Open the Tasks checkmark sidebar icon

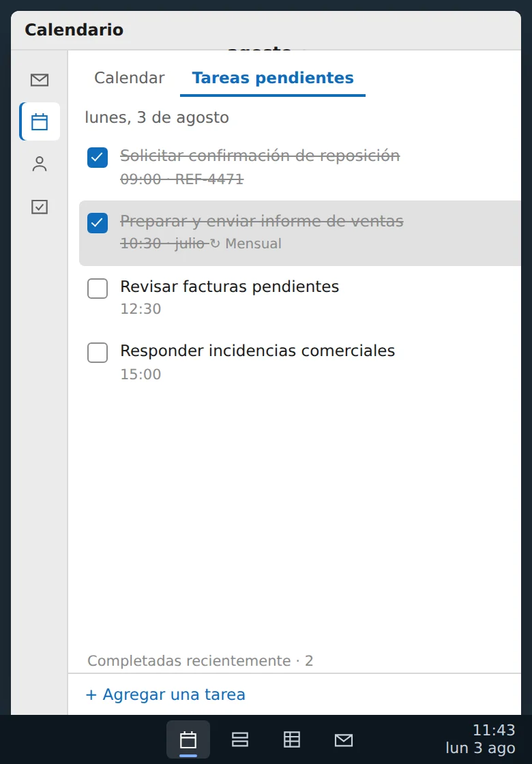[x=40, y=207]
